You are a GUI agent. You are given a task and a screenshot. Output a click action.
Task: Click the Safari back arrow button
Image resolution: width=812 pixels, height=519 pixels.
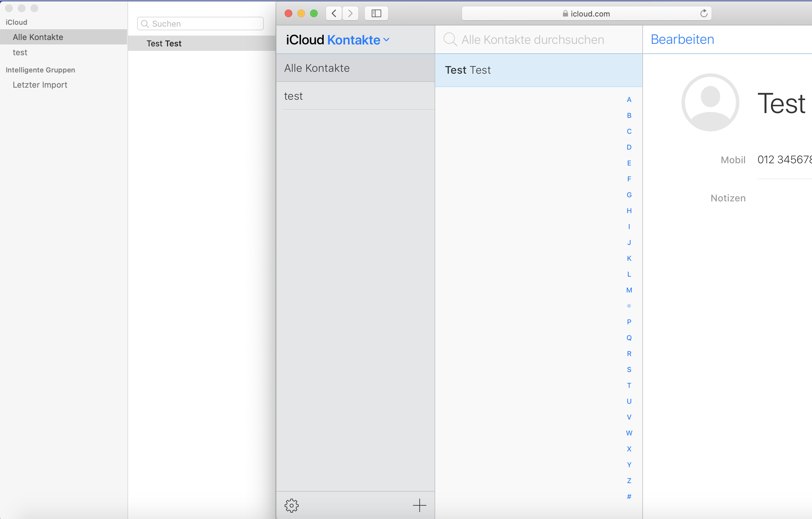tap(334, 13)
